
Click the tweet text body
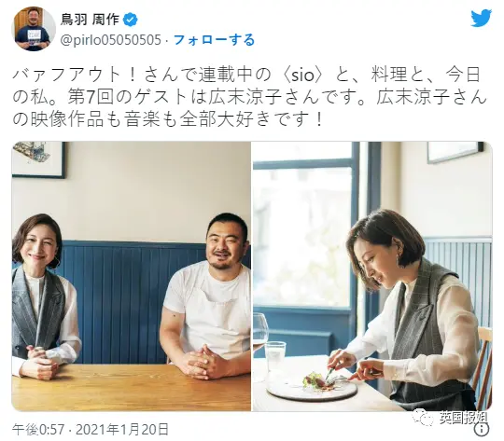pyautogui.click(x=249, y=97)
